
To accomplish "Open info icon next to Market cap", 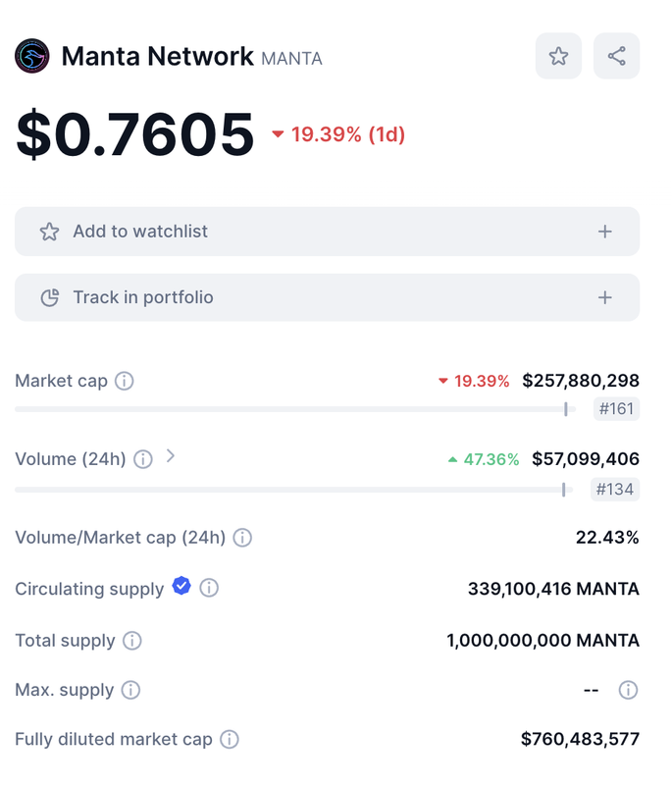I will (x=124, y=381).
